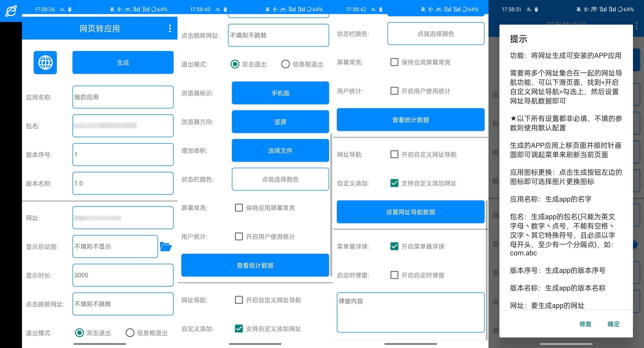This screenshot has width=644, height=348.
Task: Click the Wi-Fi status bar icon
Action: 128,10
